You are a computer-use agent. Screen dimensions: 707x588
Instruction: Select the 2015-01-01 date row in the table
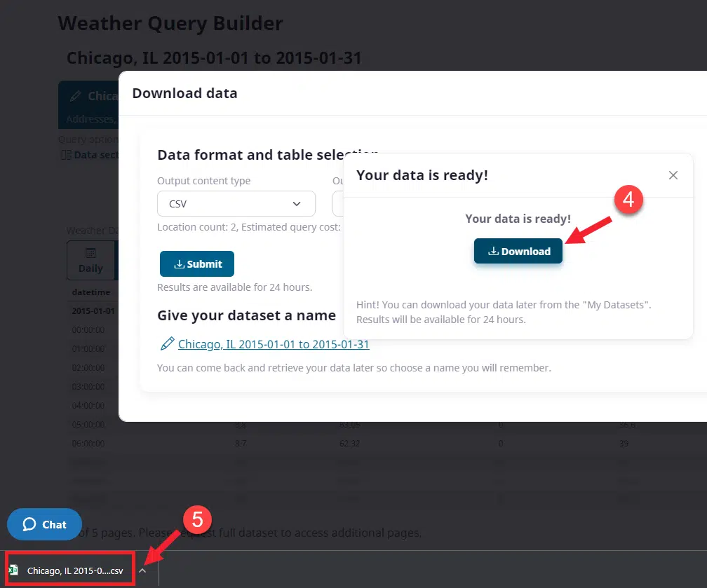click(x=93, y=310)
